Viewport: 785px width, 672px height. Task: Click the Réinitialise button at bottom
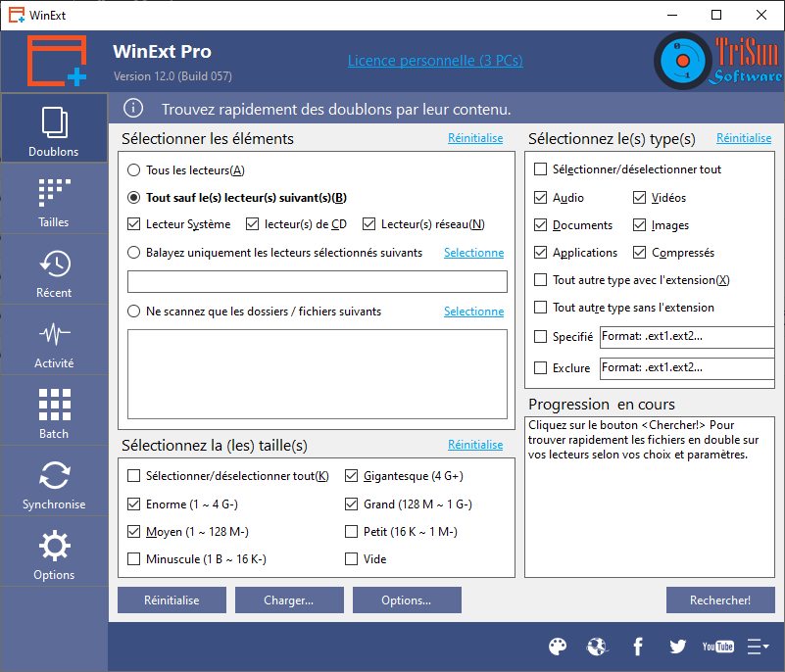pos(172,600)
